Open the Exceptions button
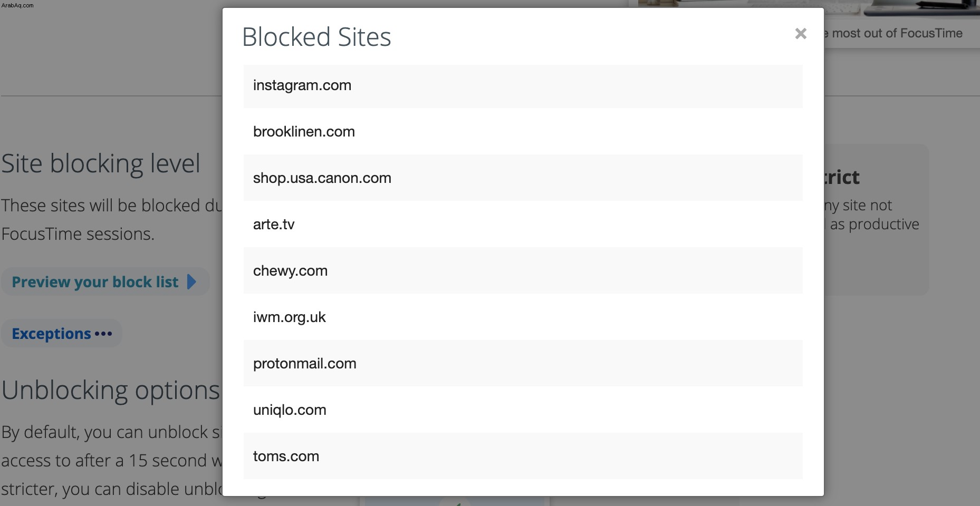 tap(62, 334)
